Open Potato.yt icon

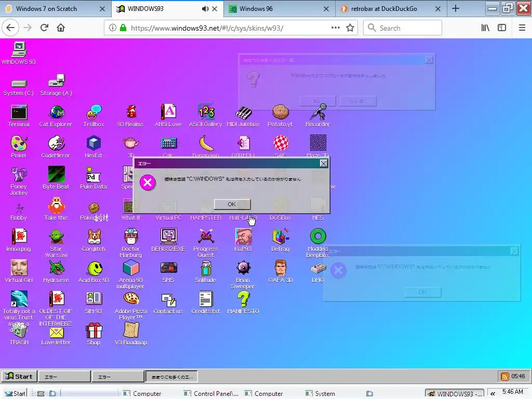280,116
